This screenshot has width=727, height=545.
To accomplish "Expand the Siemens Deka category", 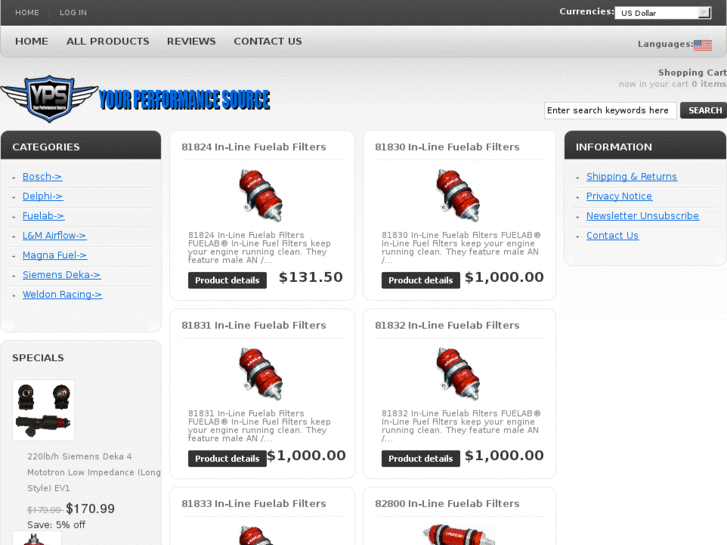I will pos(61,275).
